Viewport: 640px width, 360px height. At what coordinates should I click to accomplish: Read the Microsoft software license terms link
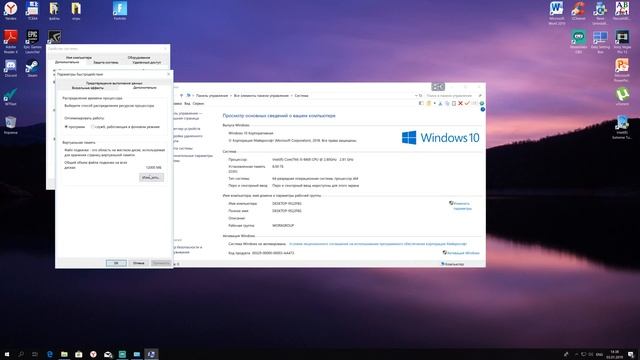(378, 244)
